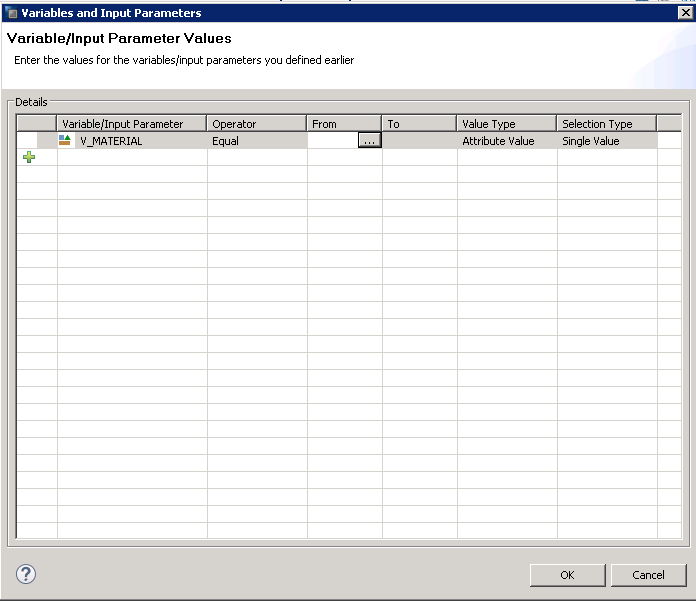Click the dialog title bar window icon
The height and width of the screenshot is (601, 696).
click(x=12, y=13)
